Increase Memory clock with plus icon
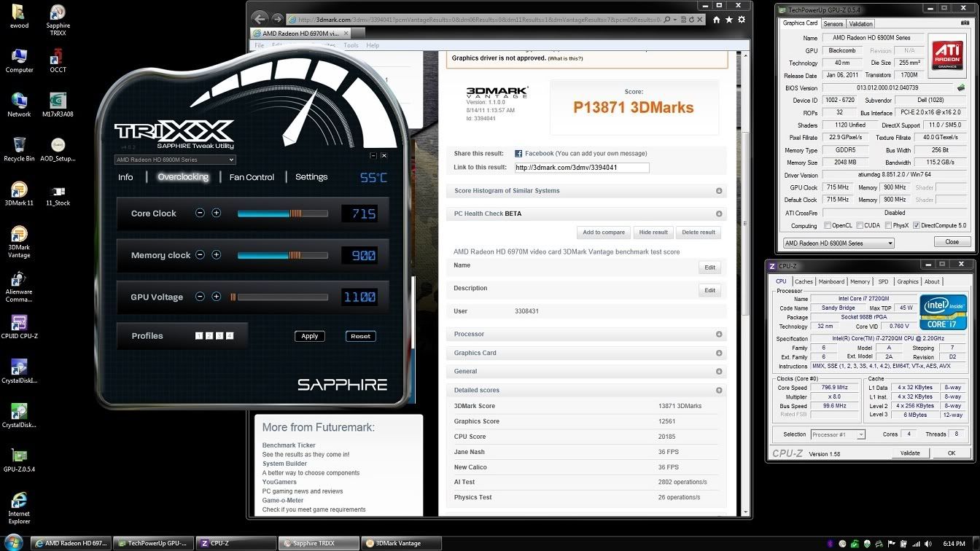980x551 pixels. pyautogui.click(x=216, y=255)
